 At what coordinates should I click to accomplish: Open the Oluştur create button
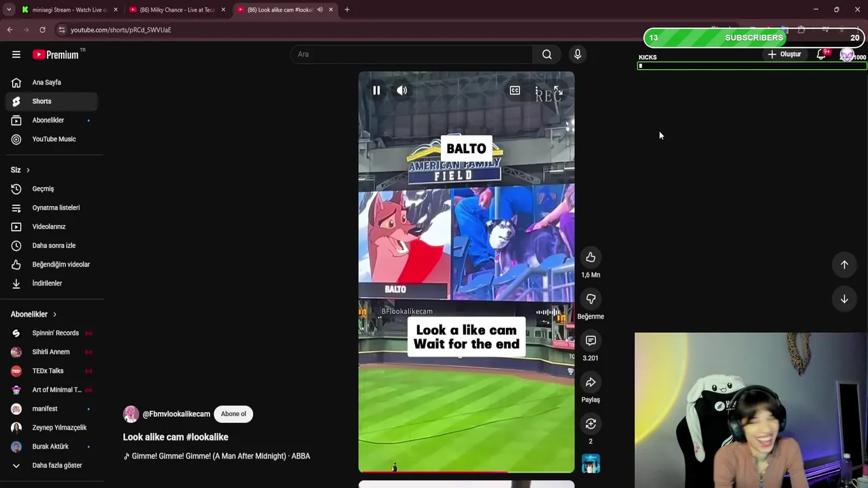[x=785, y=54]
